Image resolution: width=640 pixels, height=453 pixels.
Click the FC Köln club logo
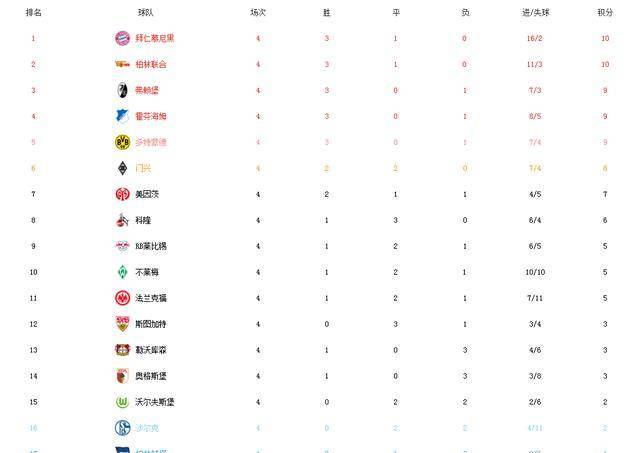pos(122,220)
